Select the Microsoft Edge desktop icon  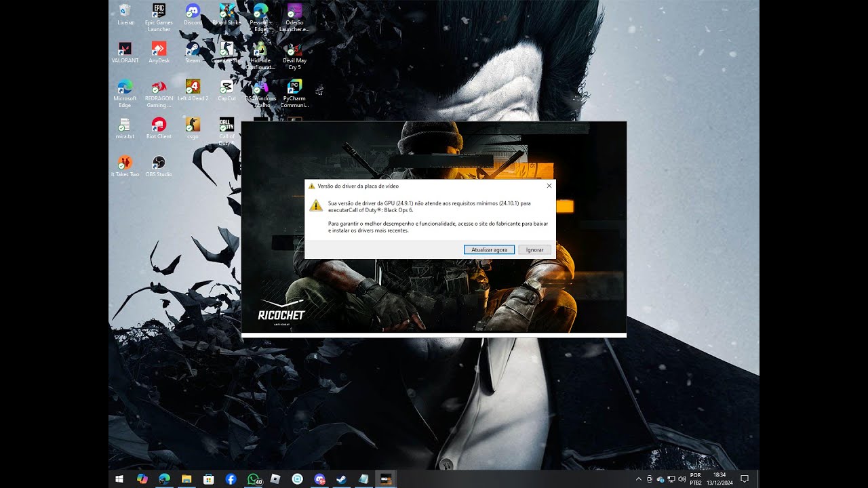pyautogui.click(x=125, y=94)
